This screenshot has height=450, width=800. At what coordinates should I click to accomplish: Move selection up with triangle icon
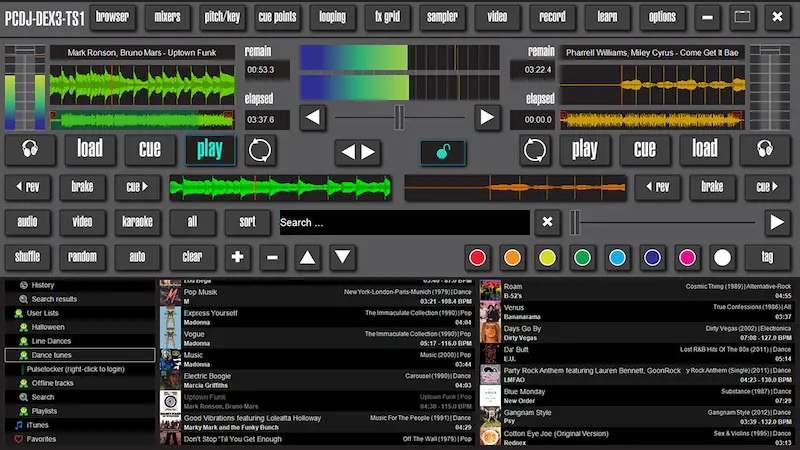pyautogui.click(x=307, y=257)
